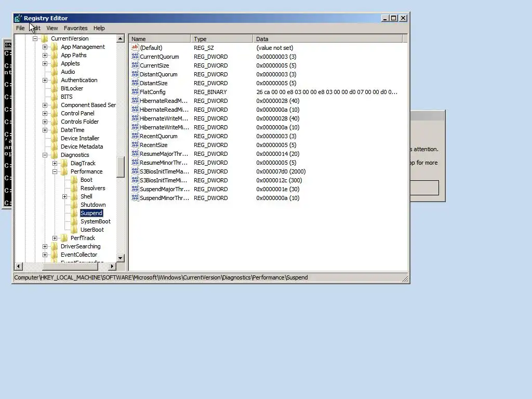Screen dimensions: 532x399
Task: Select the Device Metadata key
Action: 82,147
